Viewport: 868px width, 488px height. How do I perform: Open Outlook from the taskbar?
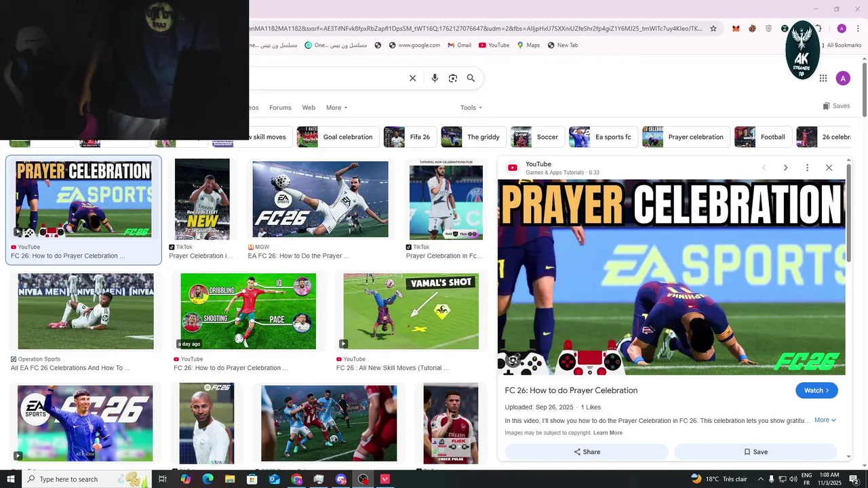[274, 479]
